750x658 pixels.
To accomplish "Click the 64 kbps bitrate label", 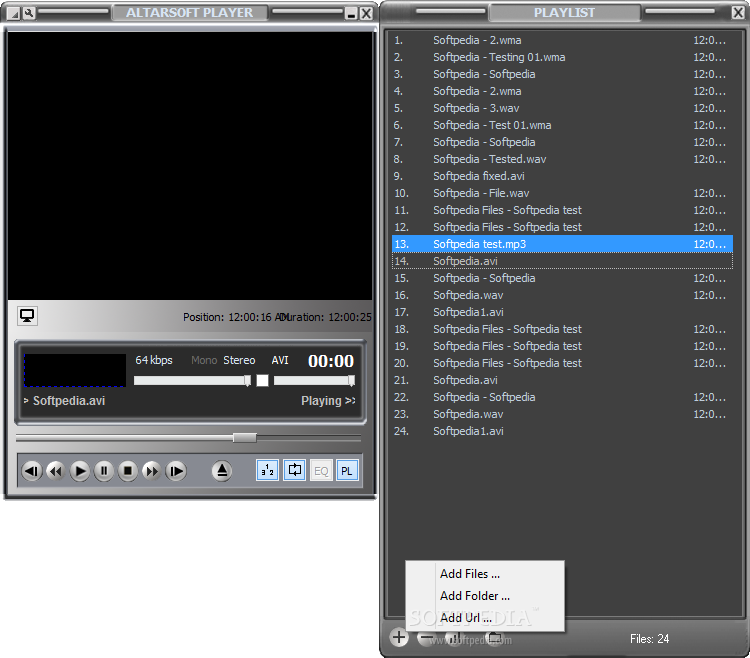I will pos(154,360).
